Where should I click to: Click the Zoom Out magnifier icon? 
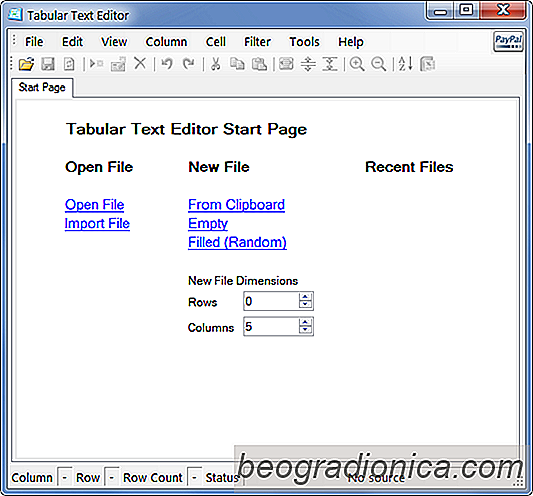tap(379, 64)
